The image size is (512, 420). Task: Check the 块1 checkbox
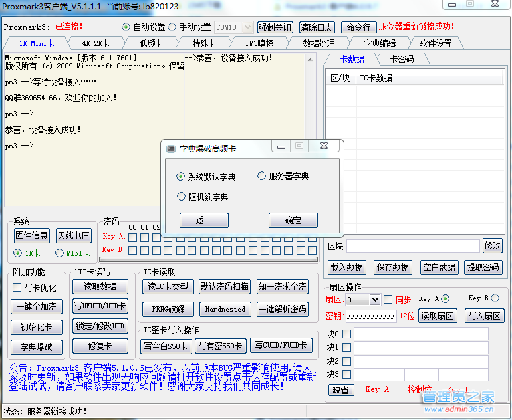pyautogui.click(x=347, y=347)
